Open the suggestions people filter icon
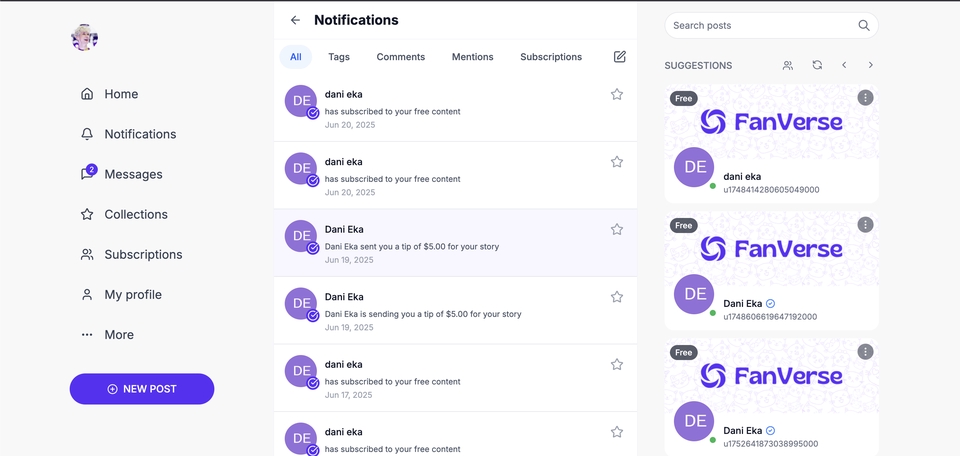960x456 pixels. pos(788,65)
